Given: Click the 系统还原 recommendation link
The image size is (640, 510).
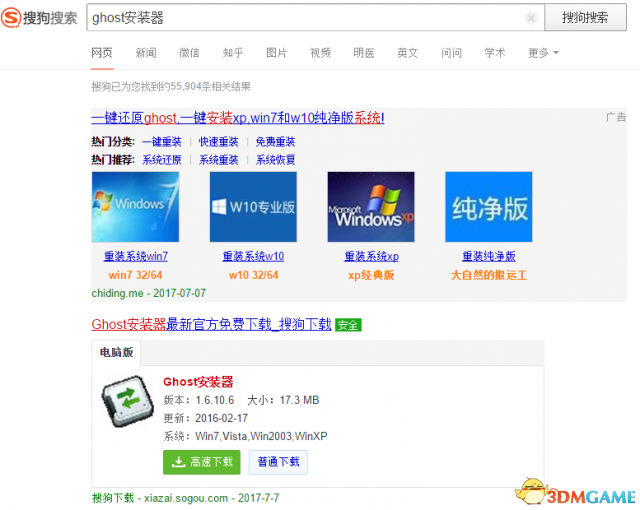Looking at the screenshot, I should tap(162, 160).
